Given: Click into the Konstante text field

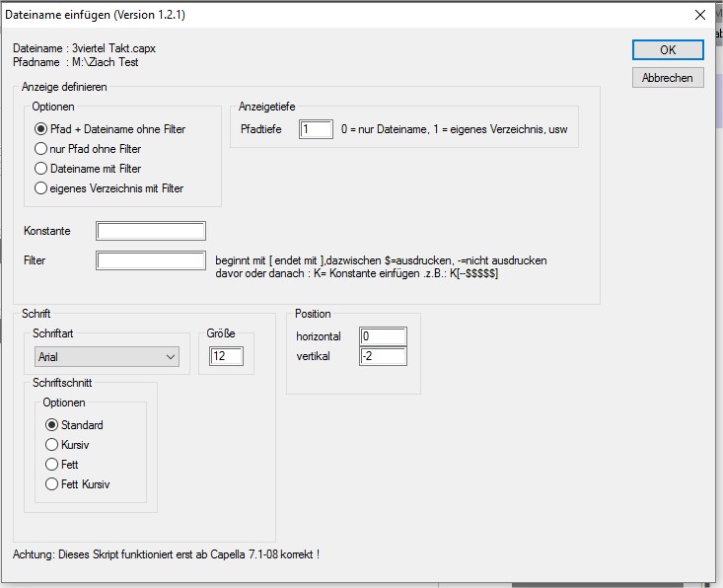Looking at the screenshot, I should [151, 231].
